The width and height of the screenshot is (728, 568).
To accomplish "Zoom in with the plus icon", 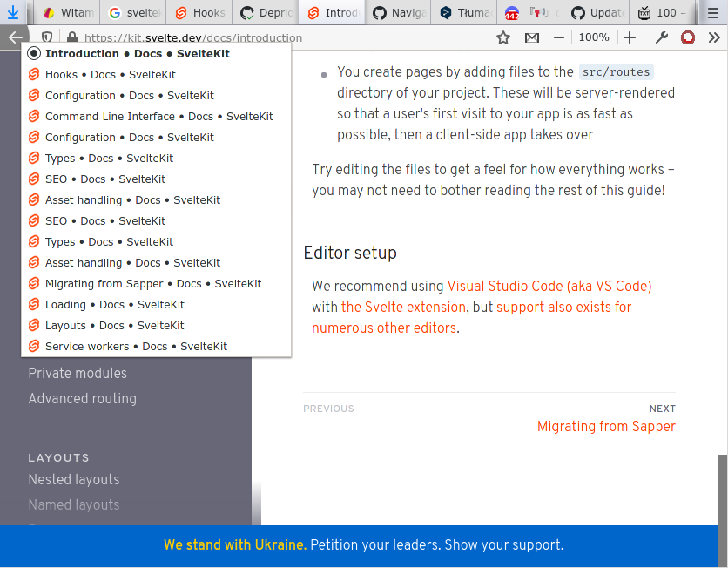I will click(630, 37).
